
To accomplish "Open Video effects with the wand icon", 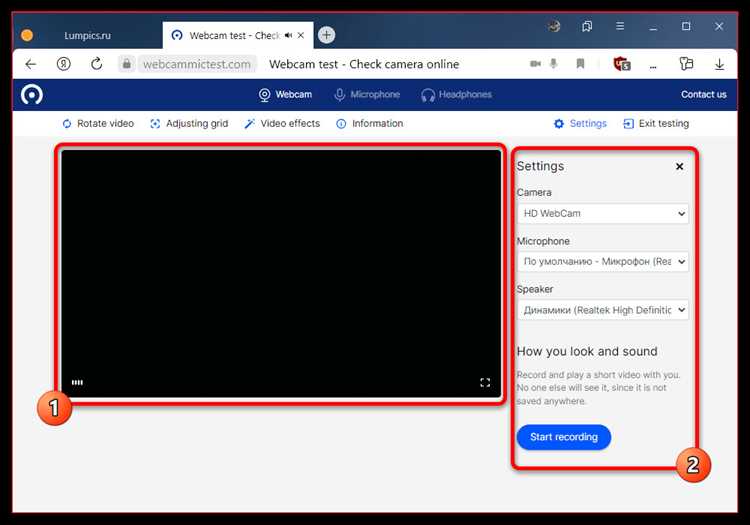I will pos(282,123).
